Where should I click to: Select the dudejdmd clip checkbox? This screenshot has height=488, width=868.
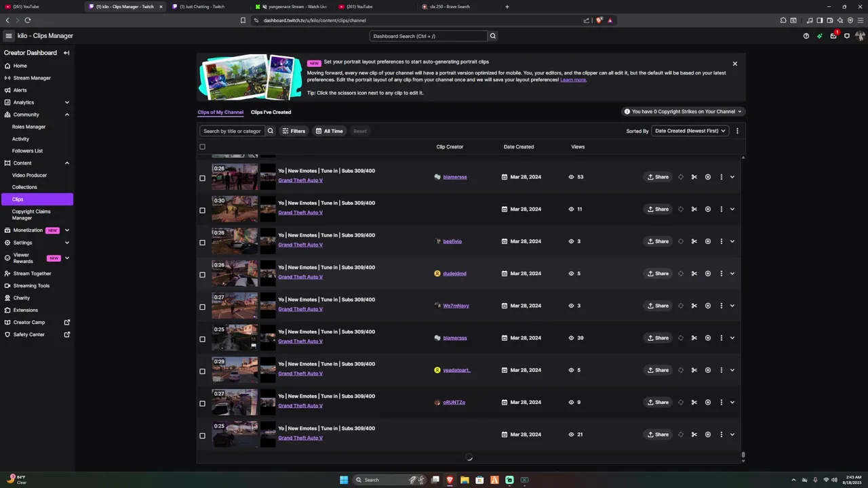(x=202, y=274)
